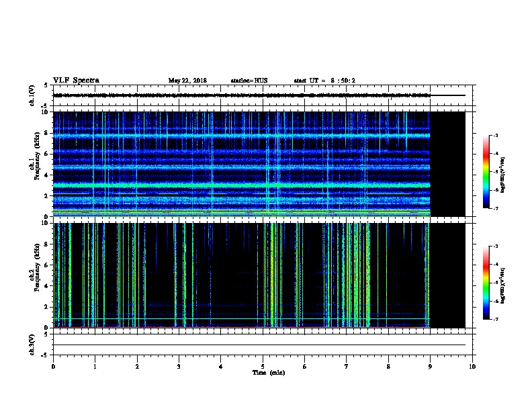Click the ch.1 frequency tick label "6"
This screenshot has height=411, width=532.
click(x=46, y=154)
